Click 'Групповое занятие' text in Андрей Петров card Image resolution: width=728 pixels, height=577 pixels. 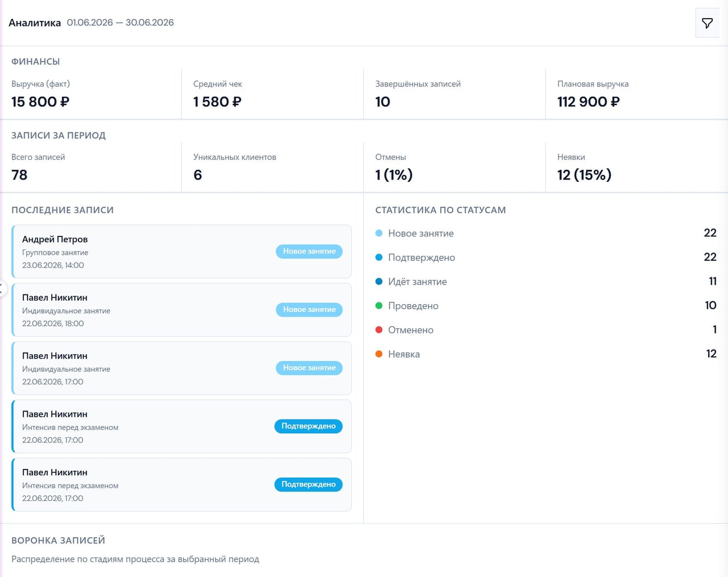(55, 252)
